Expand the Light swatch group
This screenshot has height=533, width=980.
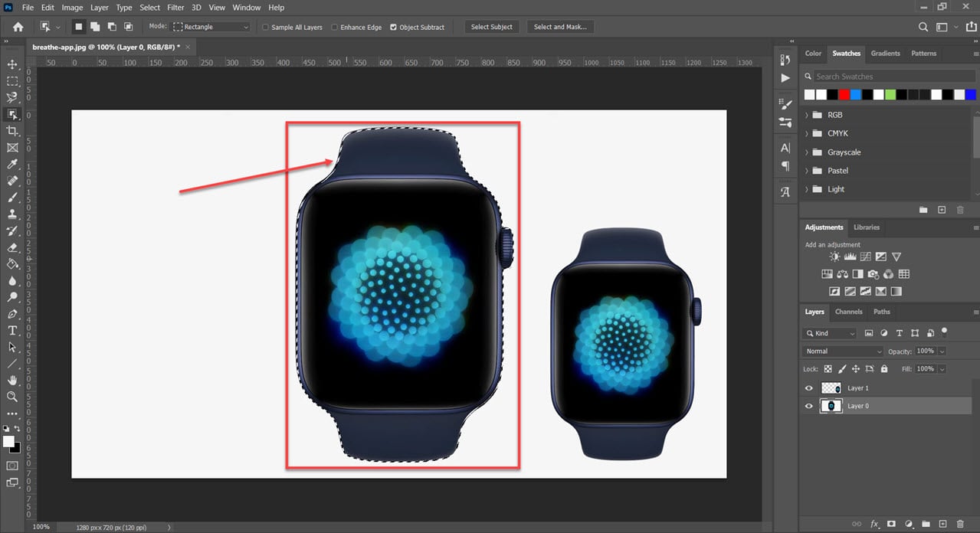tap(807, 189)
